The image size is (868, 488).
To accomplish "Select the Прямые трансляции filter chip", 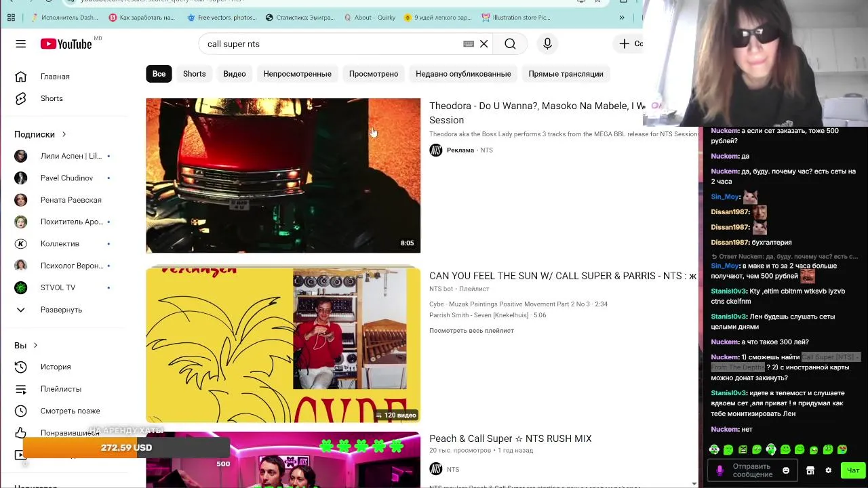I will pos(566,74).
